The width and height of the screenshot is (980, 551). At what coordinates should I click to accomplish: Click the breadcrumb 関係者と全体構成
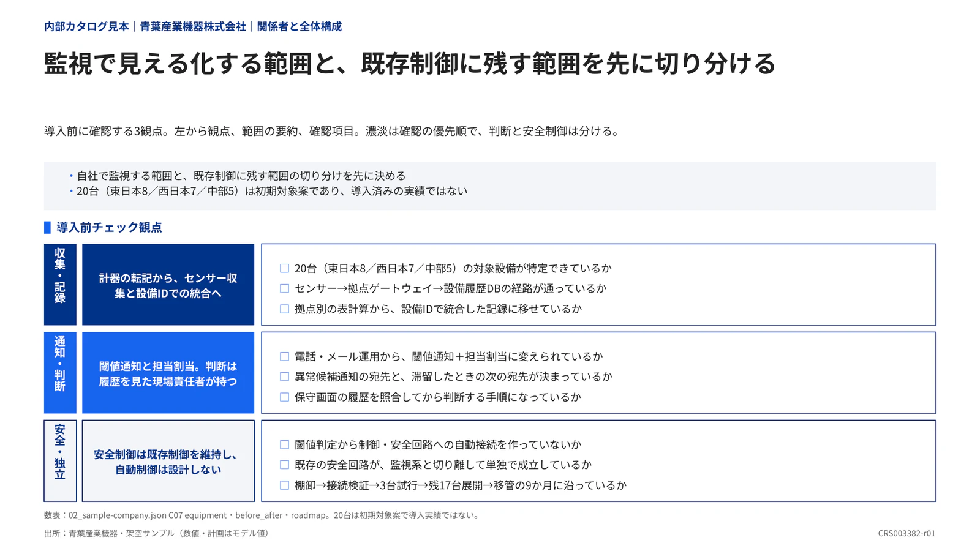pos(300,26)
